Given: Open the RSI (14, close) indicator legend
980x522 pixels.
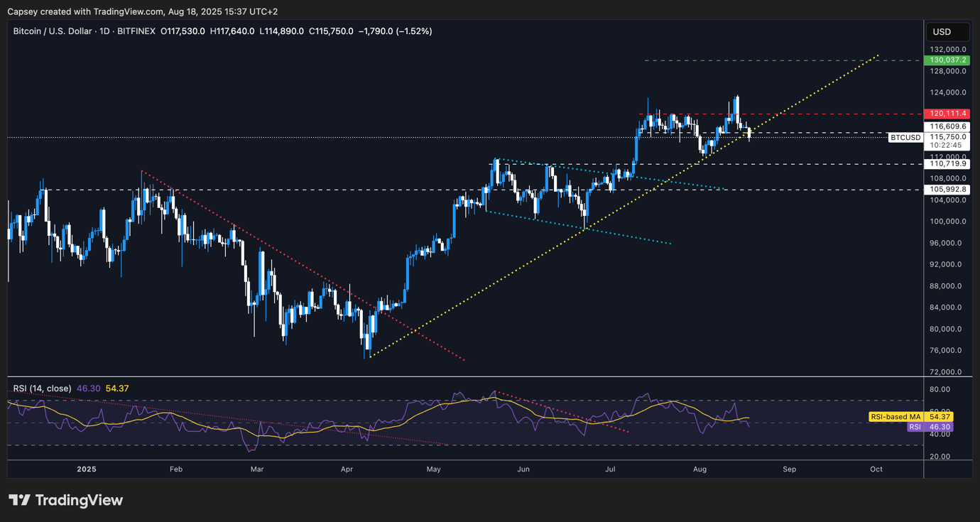Looking at the screenshot, I should [43, 388].
